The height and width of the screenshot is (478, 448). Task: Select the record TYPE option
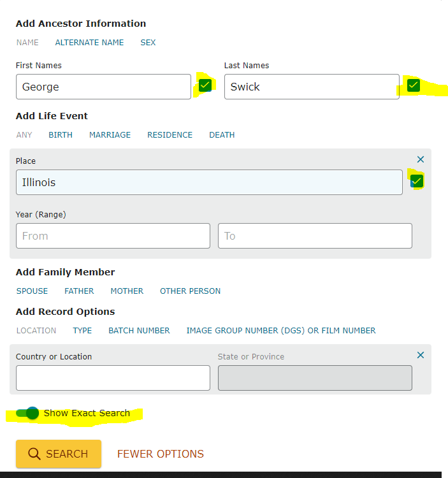tap(82, 330)
